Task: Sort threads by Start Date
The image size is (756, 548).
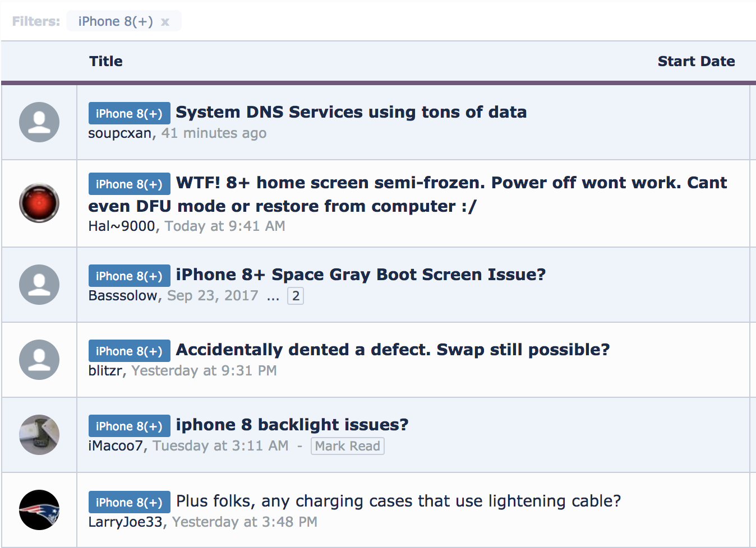Action: tap(696, 61)
